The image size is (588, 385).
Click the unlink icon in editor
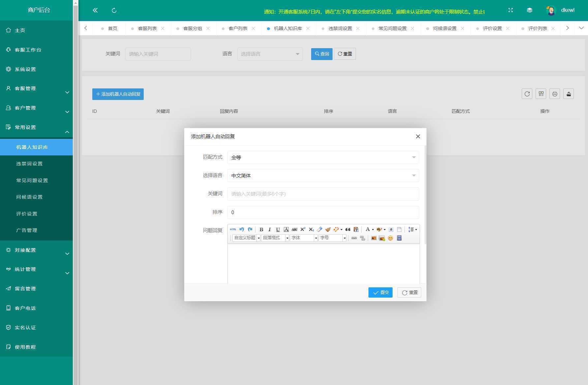pyautogui.click(x=362, y=238)
